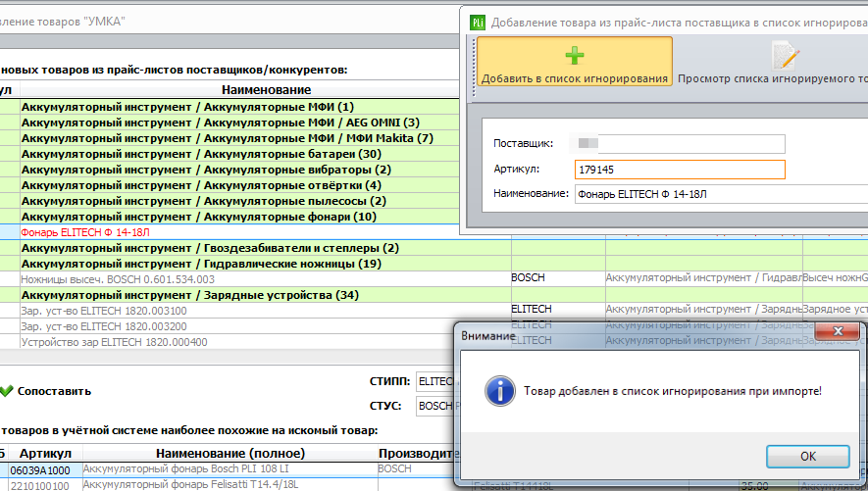Confirm the message with OK button

coord(807,456)
